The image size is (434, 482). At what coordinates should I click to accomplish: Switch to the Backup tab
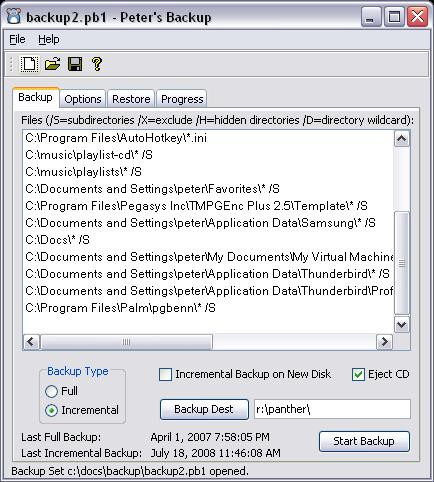click(x=35, y=97)
